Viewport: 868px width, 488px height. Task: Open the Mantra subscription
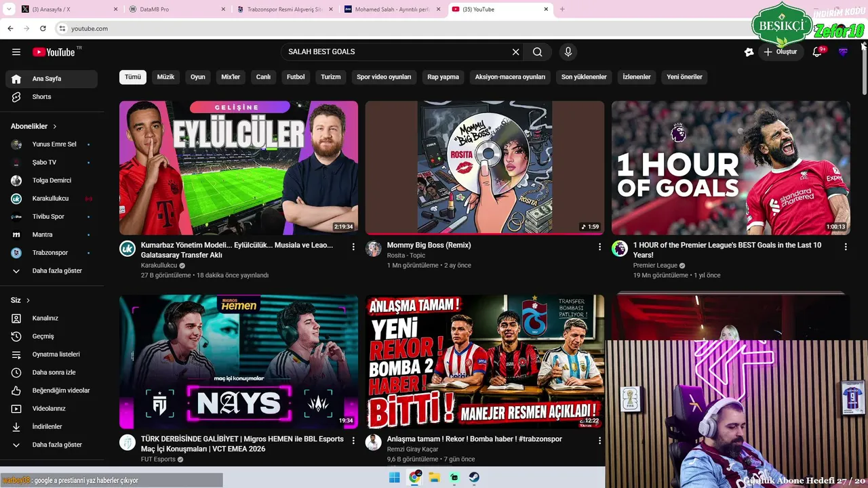(52, 235)
